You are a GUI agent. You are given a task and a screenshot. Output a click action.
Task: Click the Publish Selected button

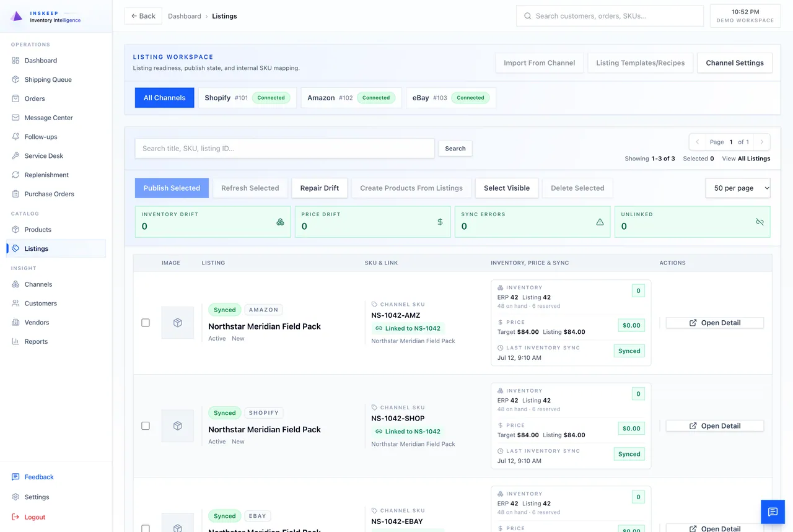point(172,188)
